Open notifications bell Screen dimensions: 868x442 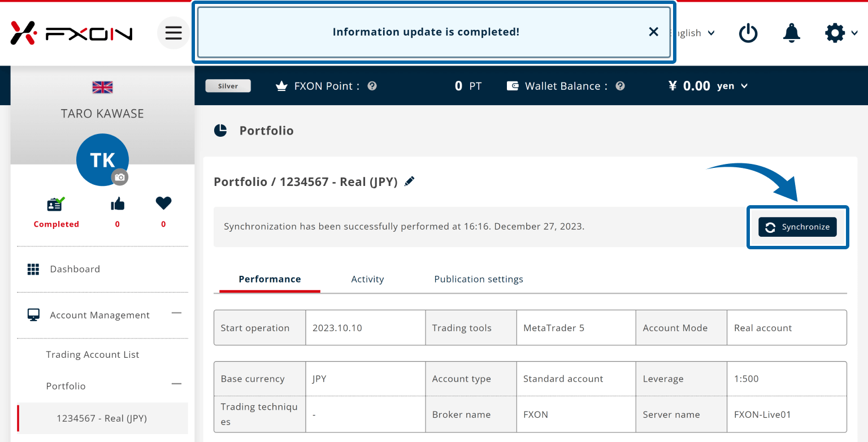(x=792, y=33)
